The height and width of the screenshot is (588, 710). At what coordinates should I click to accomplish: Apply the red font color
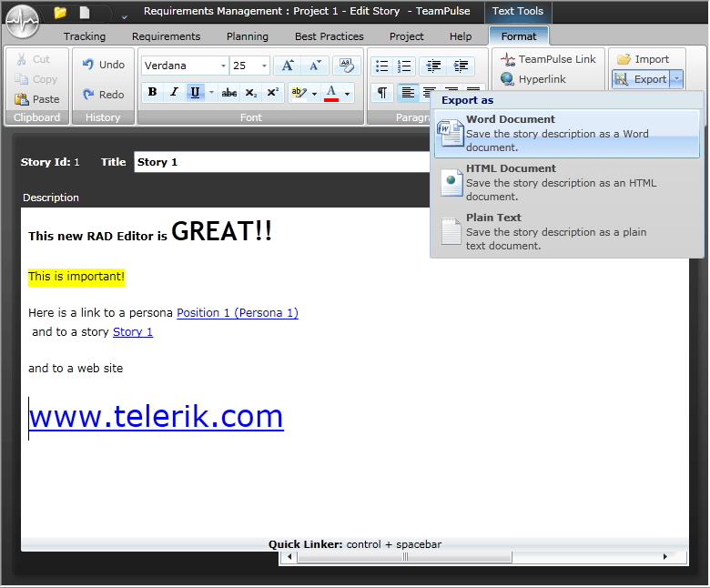(x=331, y=92)
